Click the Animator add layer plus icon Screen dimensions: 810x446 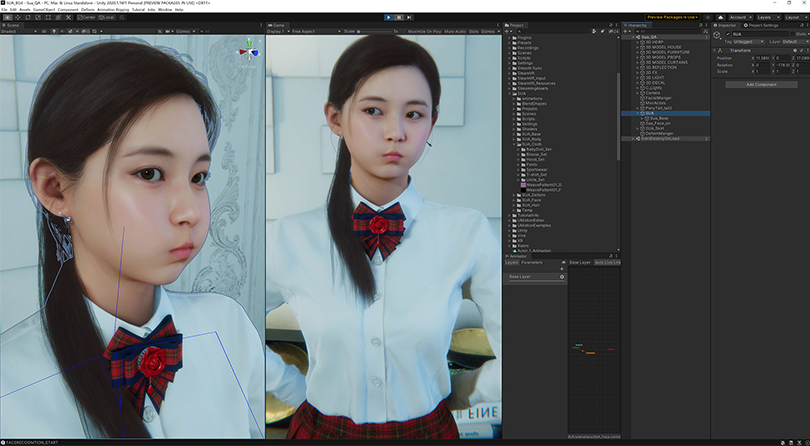coord(562,269)
